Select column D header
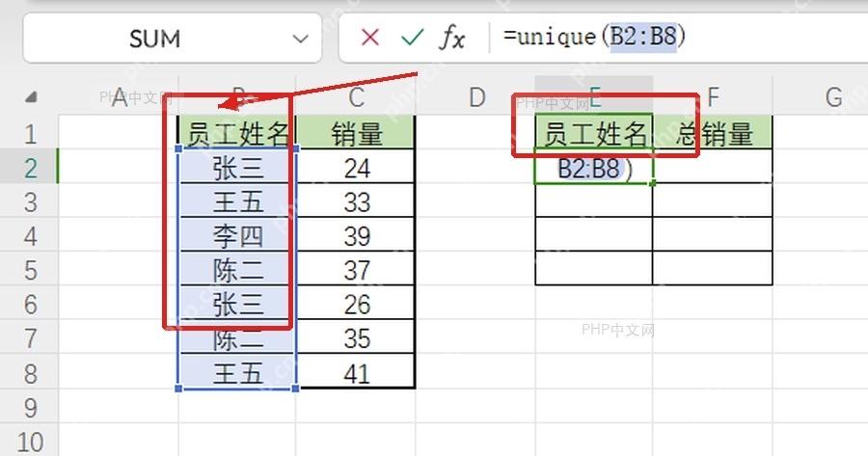The width and height of the screenshot is (868, 456). pos(476,98)
